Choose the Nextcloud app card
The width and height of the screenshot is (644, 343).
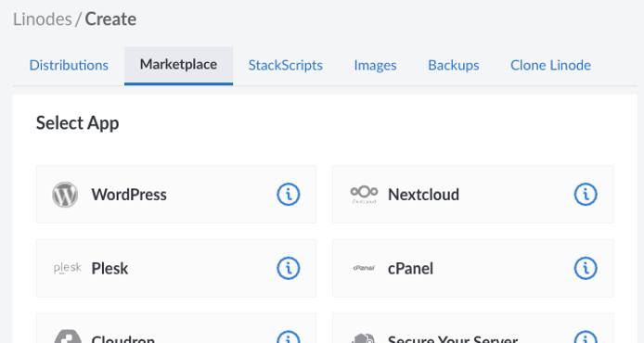click(x=473, y=195)
